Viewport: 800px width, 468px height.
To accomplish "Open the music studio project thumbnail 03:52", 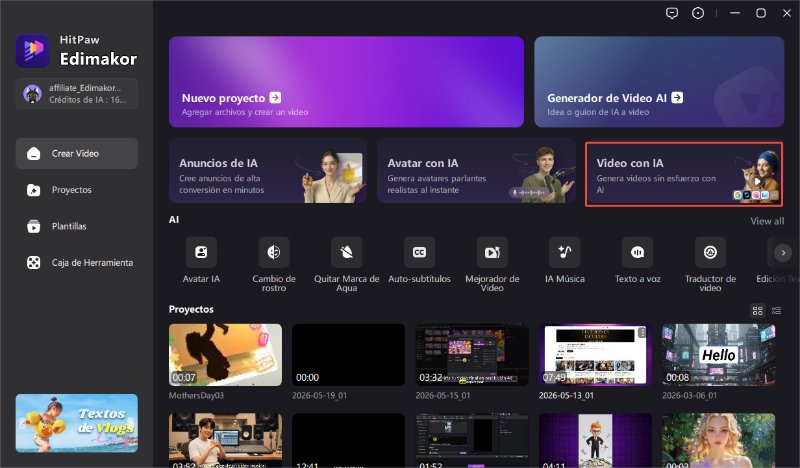I will pyautogui.click(x=225, y=440).
